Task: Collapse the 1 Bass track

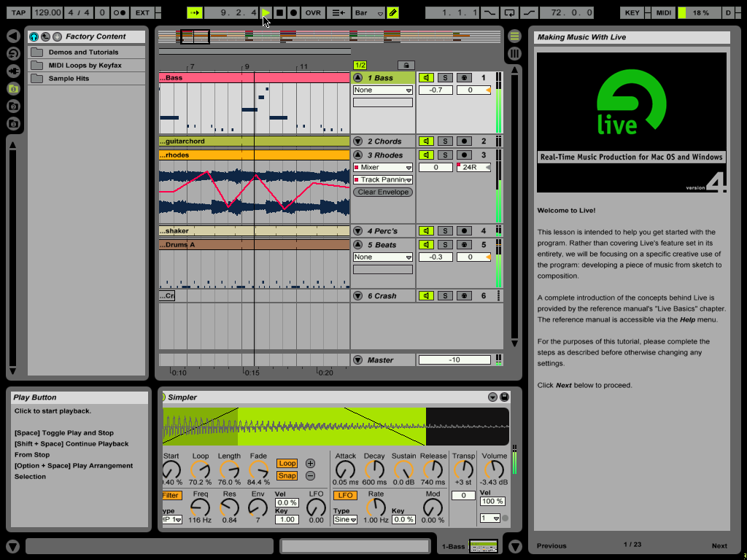Action: tap(357, 77)
